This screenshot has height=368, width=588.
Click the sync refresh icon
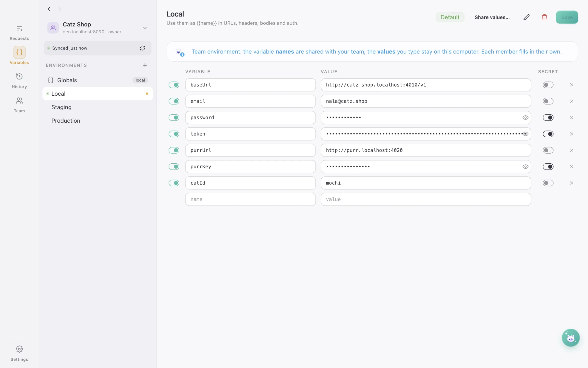tap(142, 48)
